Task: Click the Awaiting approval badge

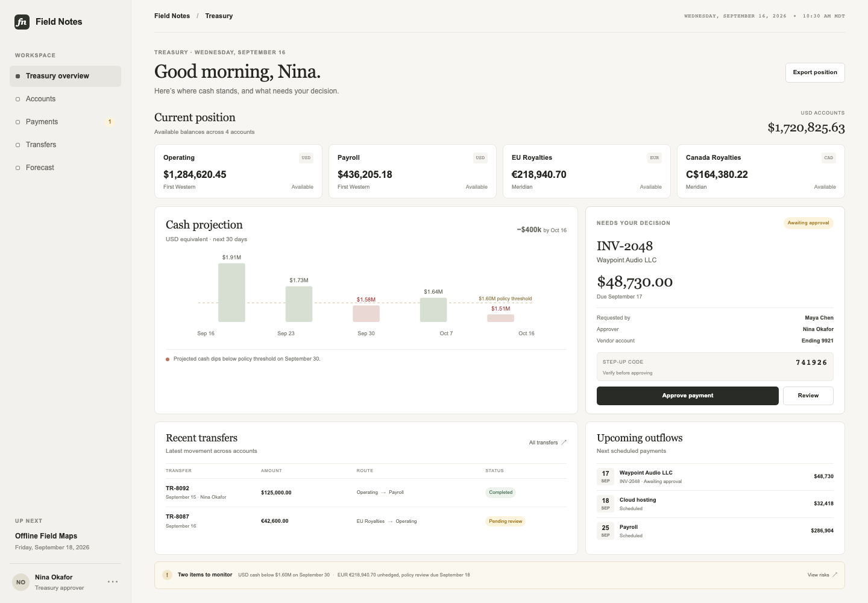Action: coord(808,223)
